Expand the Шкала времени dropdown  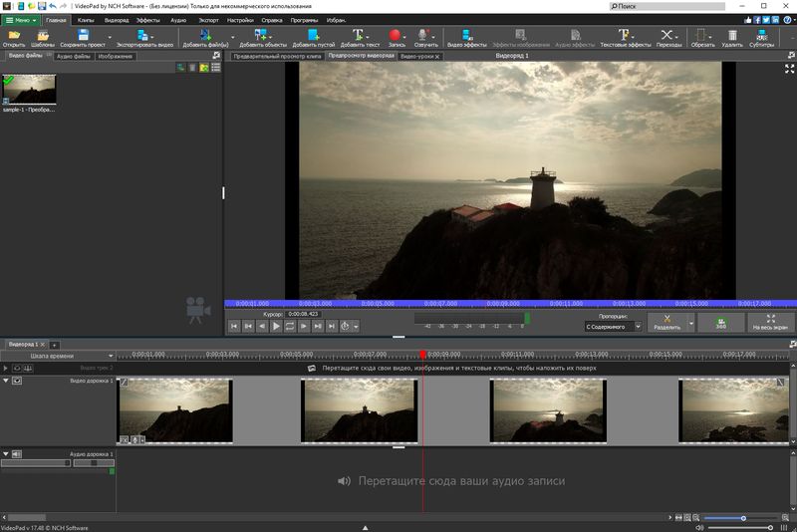(111, 356)
